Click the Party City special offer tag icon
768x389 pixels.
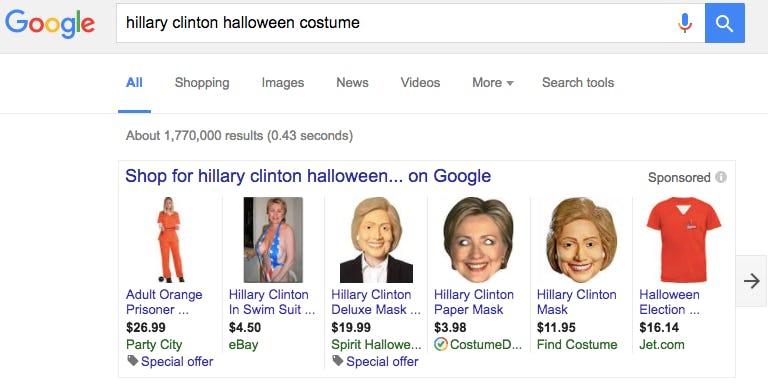pyautogui.click(x=132, y=361)
